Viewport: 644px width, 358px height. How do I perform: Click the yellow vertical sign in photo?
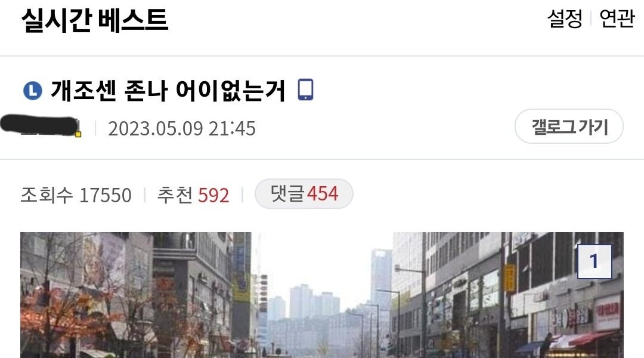pyautogui.click(x=509, y=278)
